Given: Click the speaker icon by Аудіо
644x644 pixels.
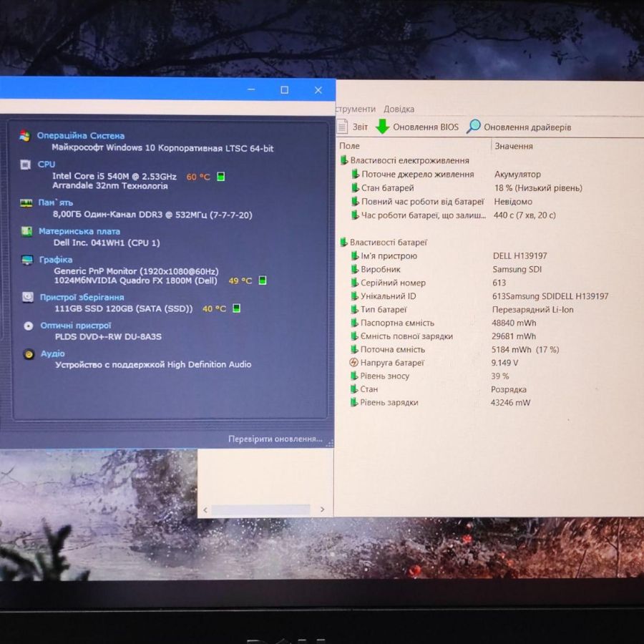Looking at the screenshot, I should pos(29,354).
